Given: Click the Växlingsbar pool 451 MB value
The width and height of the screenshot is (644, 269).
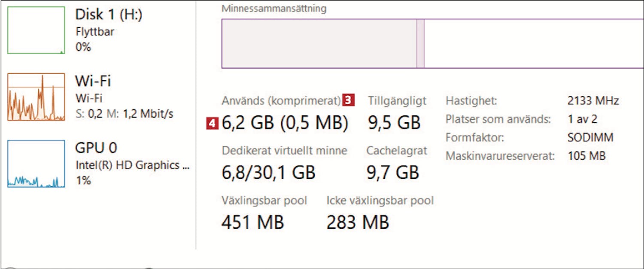Looking at the screenshot, I should pos(252,222).
